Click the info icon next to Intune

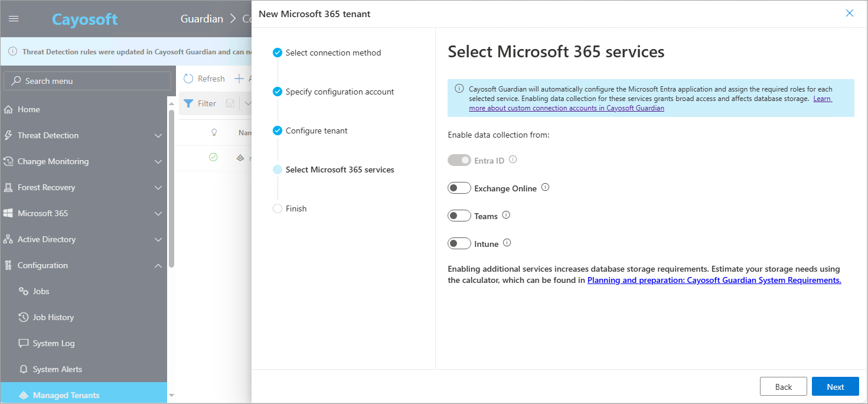point(507,243)
